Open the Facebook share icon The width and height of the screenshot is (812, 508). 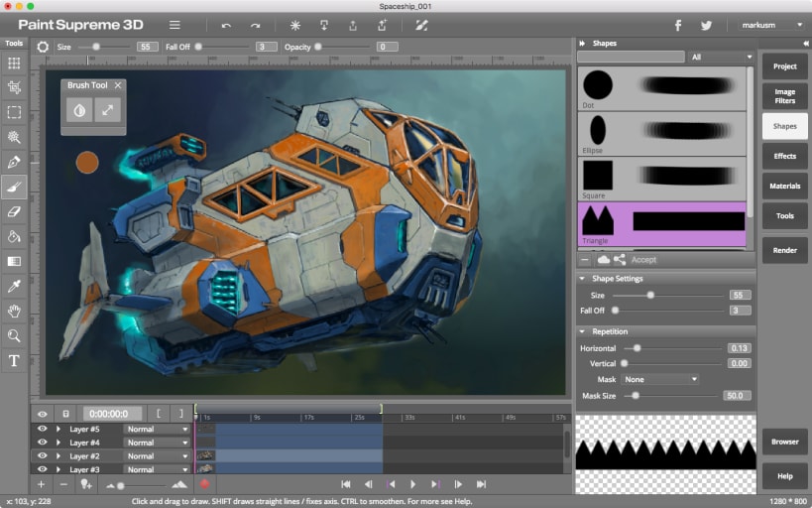click(678, 25)
